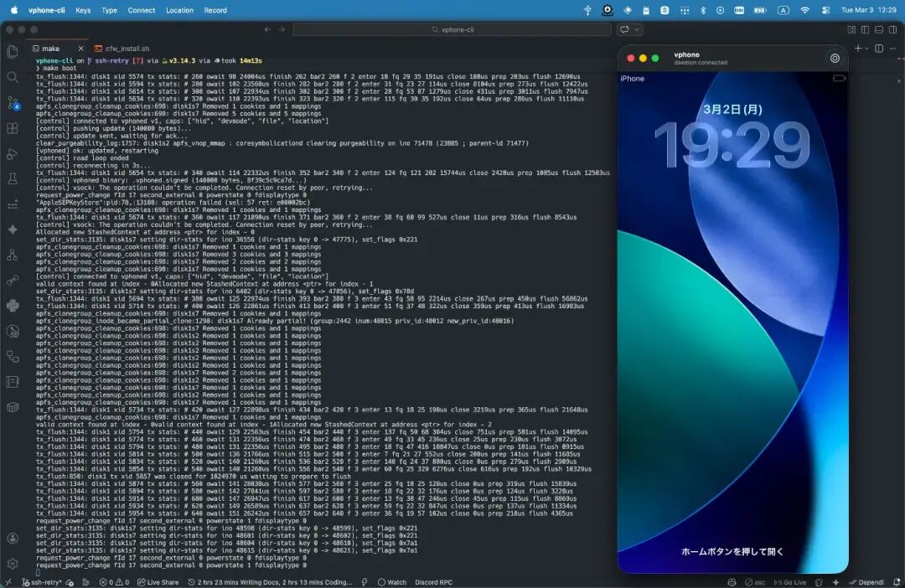Click the errors and warnings count in status bar
The image size is (905, 588).
(x=114, y=582)
